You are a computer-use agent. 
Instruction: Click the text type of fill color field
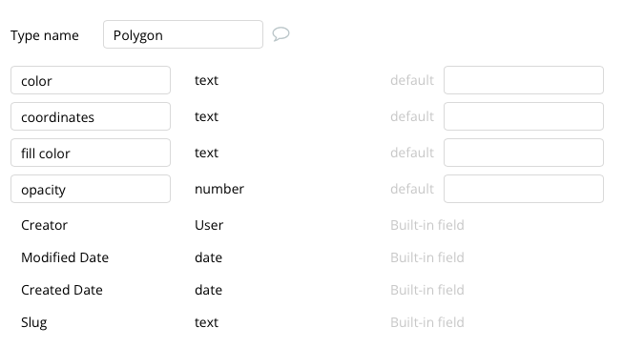pos(206,153)
